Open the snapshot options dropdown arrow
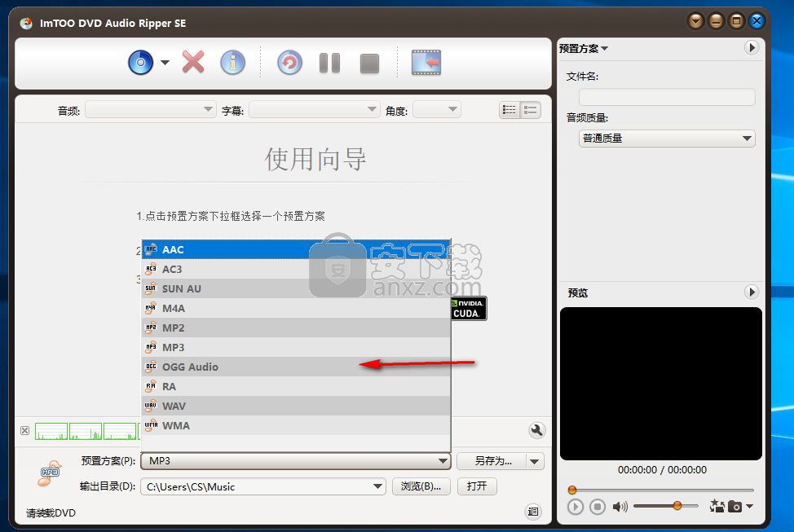Screen dimensions: 794x532 coord(749,506)
